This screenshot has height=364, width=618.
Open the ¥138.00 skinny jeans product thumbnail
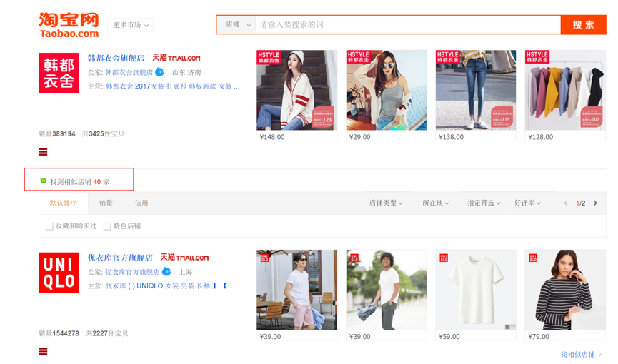point(476,90)
